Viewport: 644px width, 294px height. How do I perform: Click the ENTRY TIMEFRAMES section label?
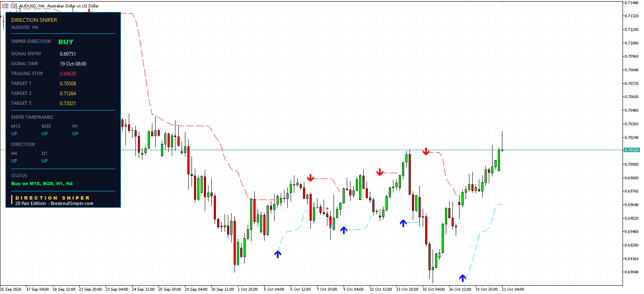click(32, 117)
